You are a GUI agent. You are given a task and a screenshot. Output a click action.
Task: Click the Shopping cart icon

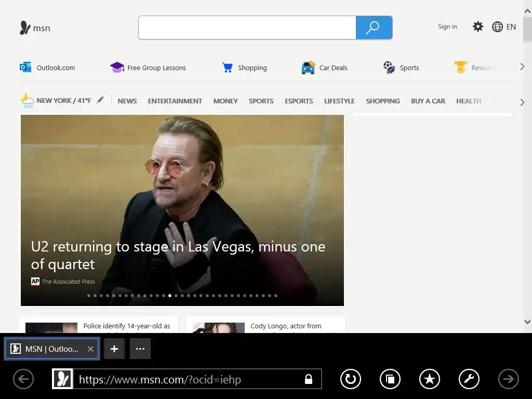227,68
